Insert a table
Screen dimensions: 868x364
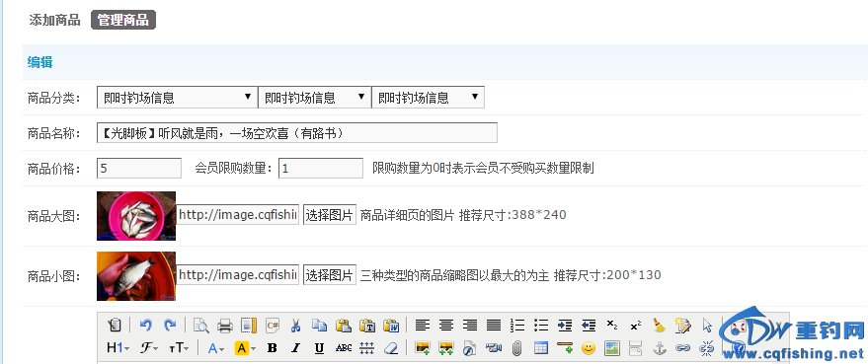[541, 348]
